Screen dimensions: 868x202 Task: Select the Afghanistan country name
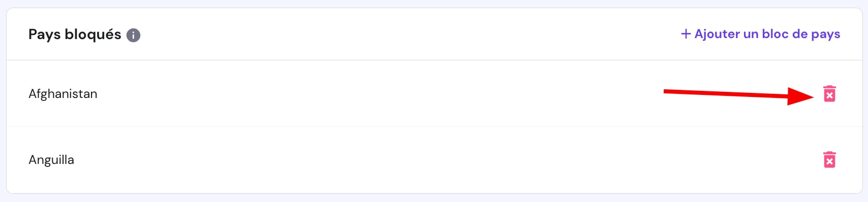(63, 94)
